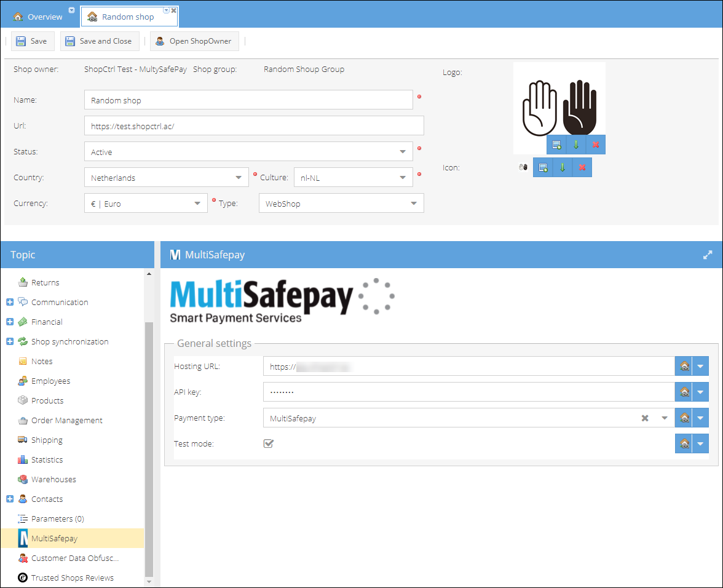Image resolution: width=723 pixels, height=588 pixels.
Task: Open the Products topic
Action: [x=47, y=401]
